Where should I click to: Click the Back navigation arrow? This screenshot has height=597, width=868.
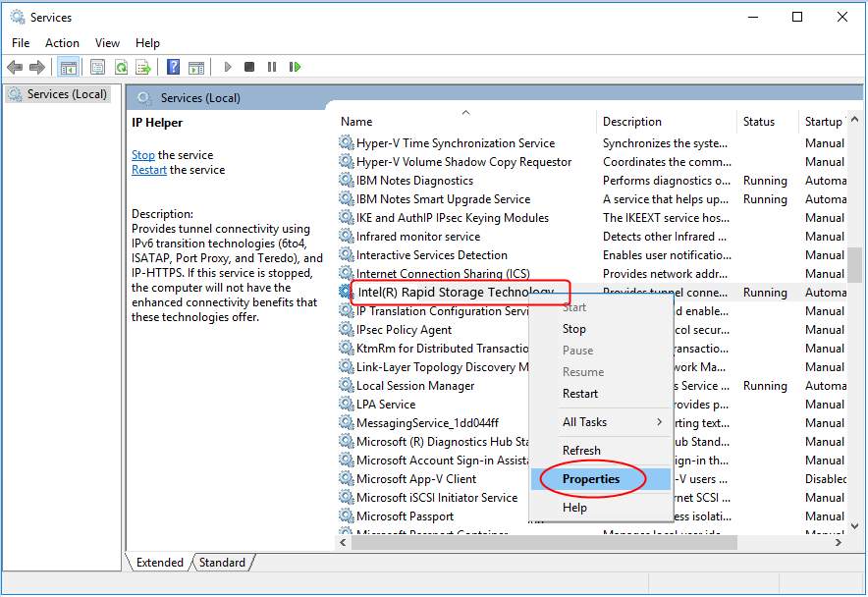pyautogui.click(x=15, y=67)
